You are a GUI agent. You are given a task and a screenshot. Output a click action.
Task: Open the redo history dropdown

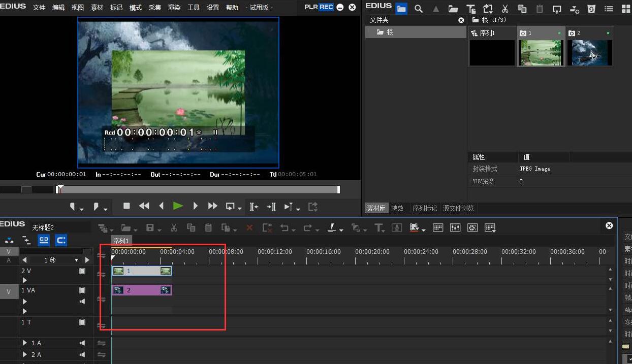pyautogui.click(x=317, y=230)
